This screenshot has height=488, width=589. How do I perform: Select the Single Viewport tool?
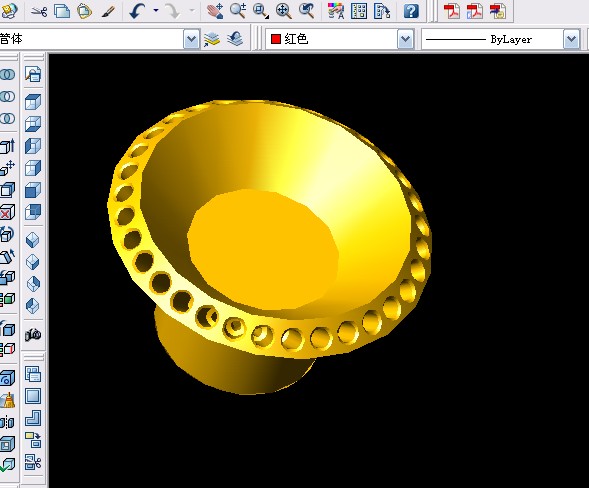pyautogui.click(x=33, y=396)
